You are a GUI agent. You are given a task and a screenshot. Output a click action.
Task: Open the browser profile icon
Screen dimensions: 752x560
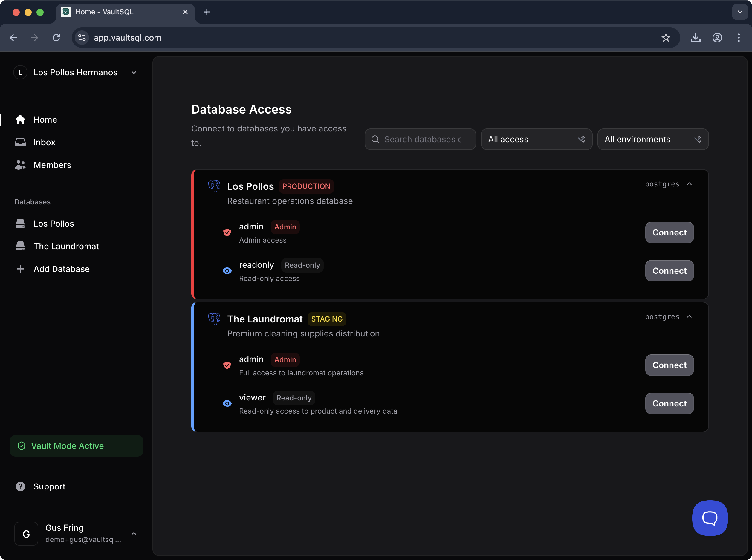(717, 38)
